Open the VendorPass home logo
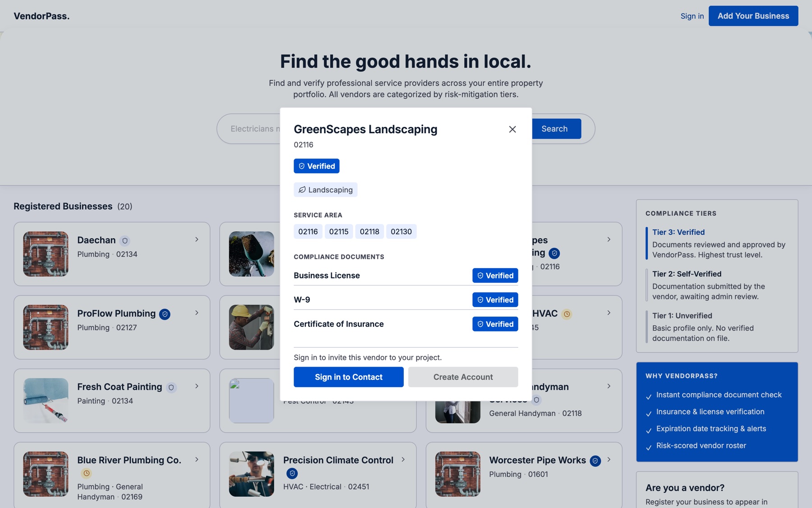 [x=42, y=16]
